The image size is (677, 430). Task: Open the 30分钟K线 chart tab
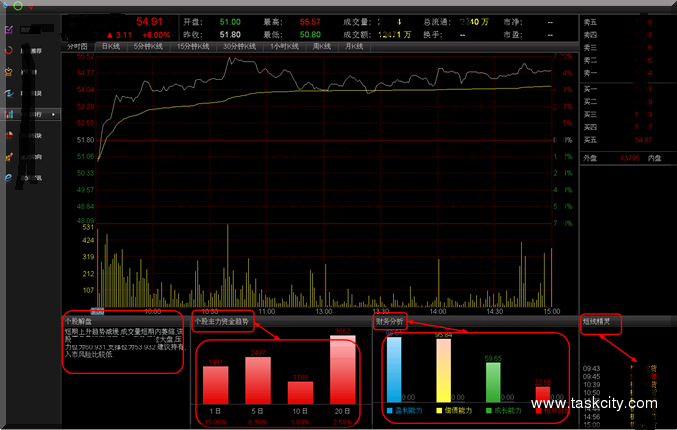(243, 46)
